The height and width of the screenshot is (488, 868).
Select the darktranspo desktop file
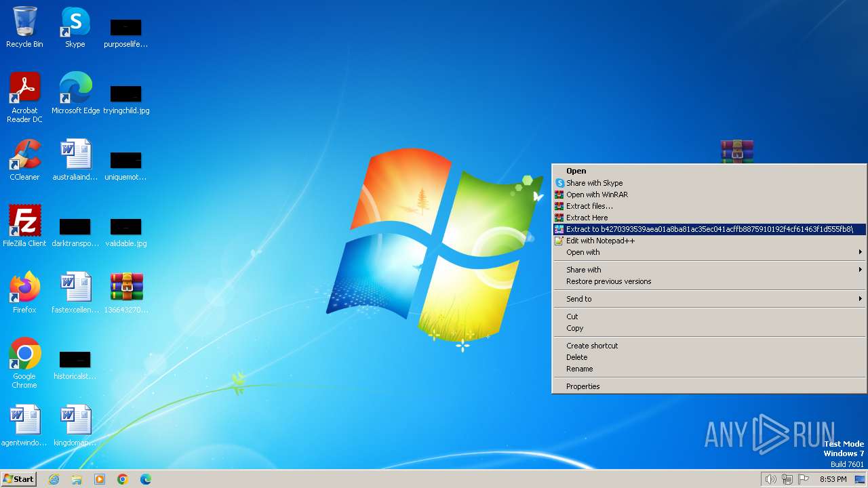point(75,232)
